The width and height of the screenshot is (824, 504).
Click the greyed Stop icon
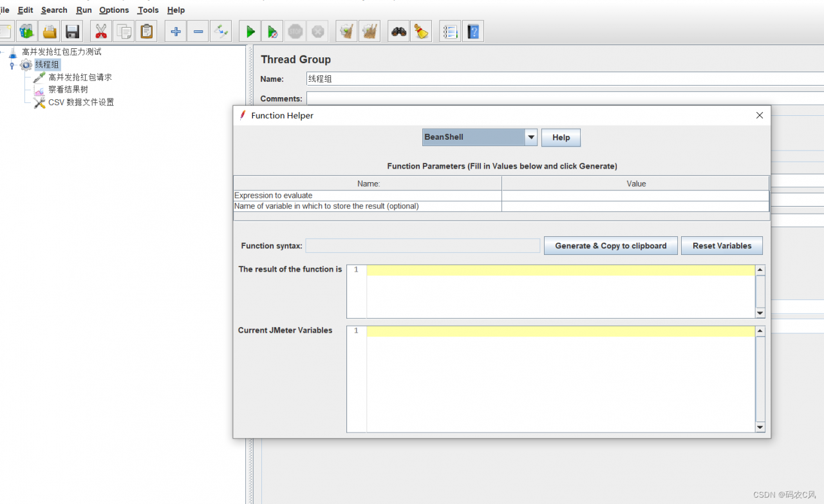(x=295, y=31)
